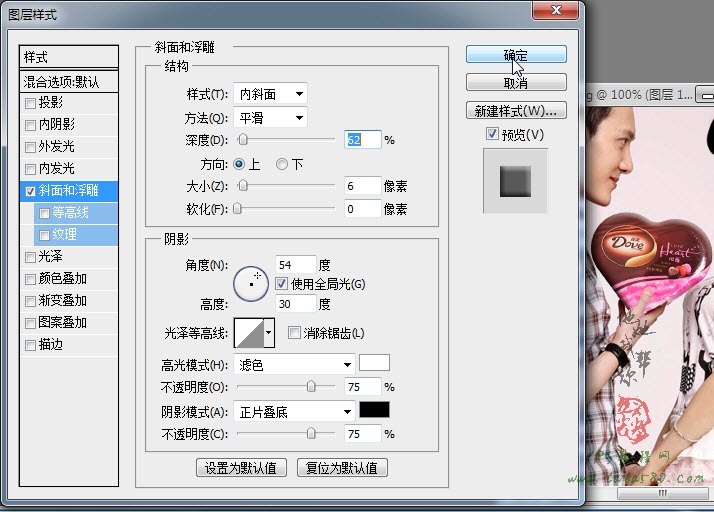Select the 样式 header in the left list
Viewport: 714px width, 512px height.
click(69, 57)
